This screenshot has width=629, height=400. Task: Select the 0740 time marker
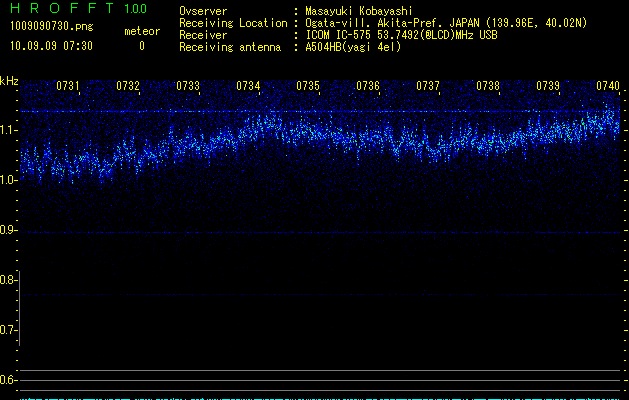click(x=607, y=87)
